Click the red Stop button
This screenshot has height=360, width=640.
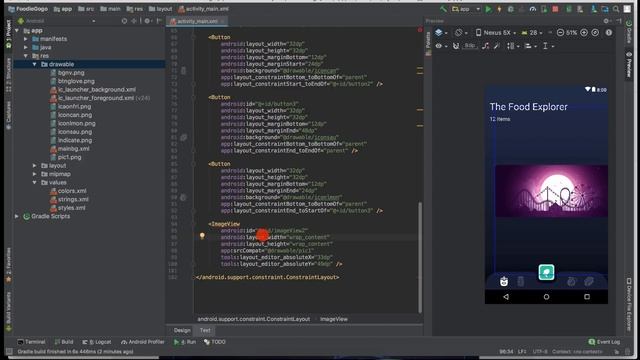click(x=555, y=9)
